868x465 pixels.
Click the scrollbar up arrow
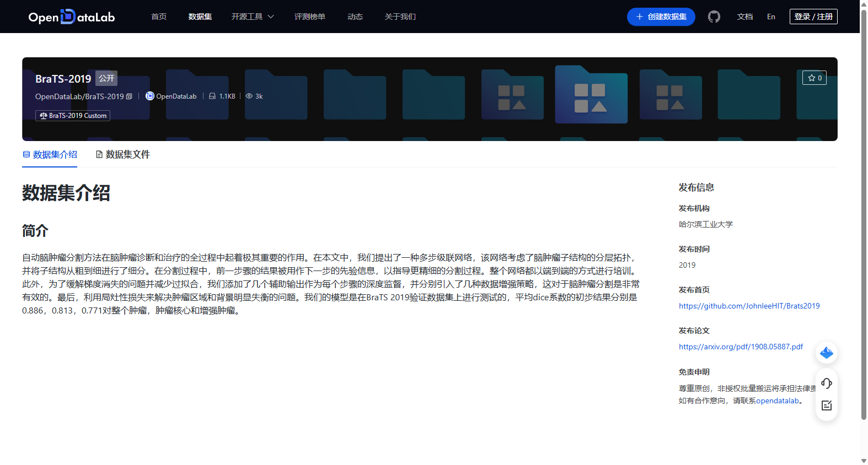tap(864, 4)
